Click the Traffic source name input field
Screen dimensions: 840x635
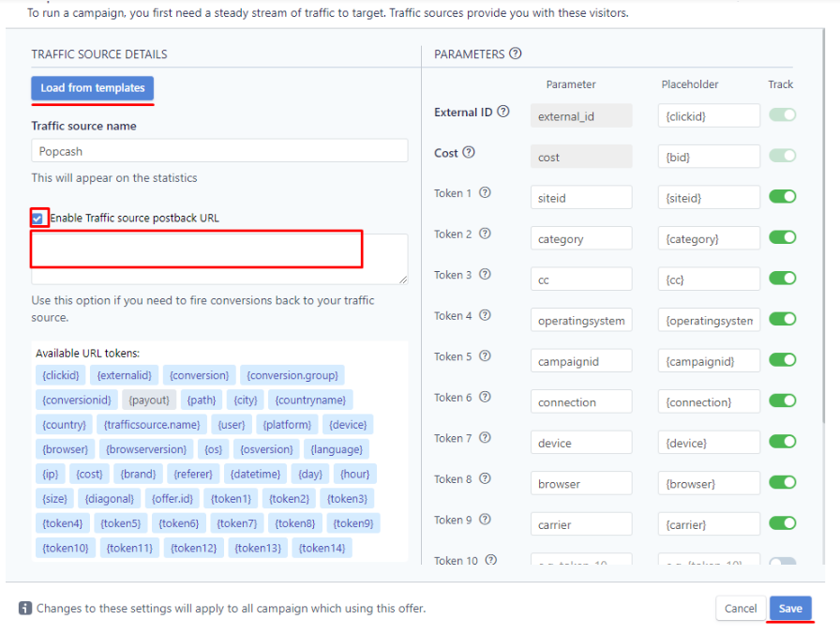point(218,150)
